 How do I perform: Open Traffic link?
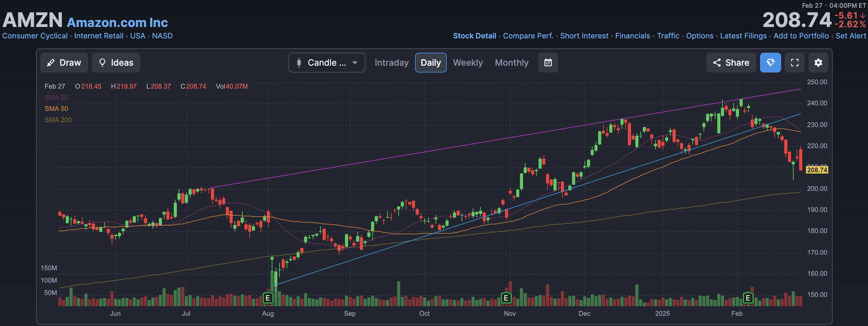click(668, 36)
